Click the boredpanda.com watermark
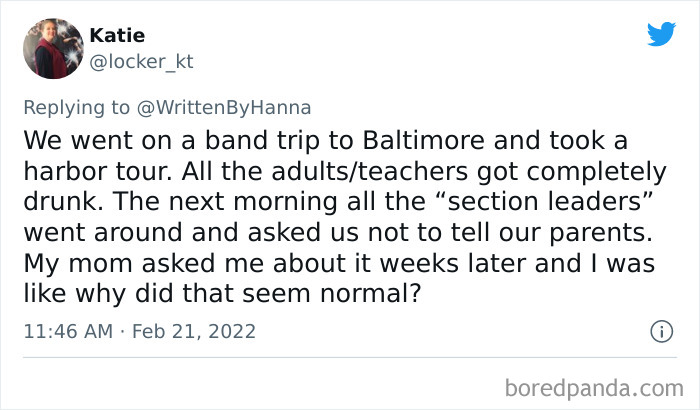This screenshot has width=700, height=410. click(x=595, y=385)
